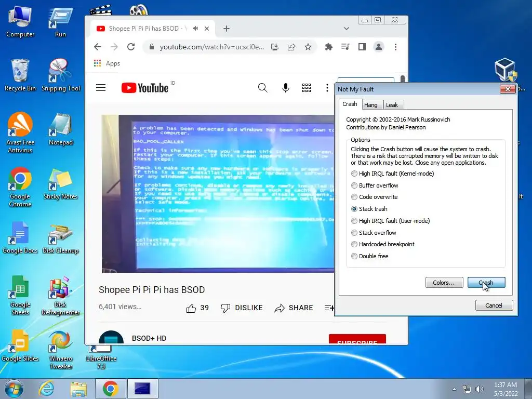The image size is (532, 399).
Task: Reload the YouTube page
Action: 131,47
